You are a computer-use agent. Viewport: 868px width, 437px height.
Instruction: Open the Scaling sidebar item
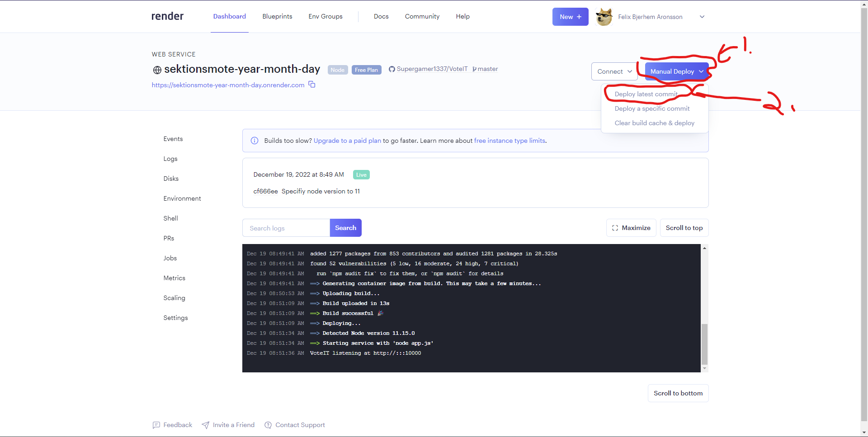point(174,298)
